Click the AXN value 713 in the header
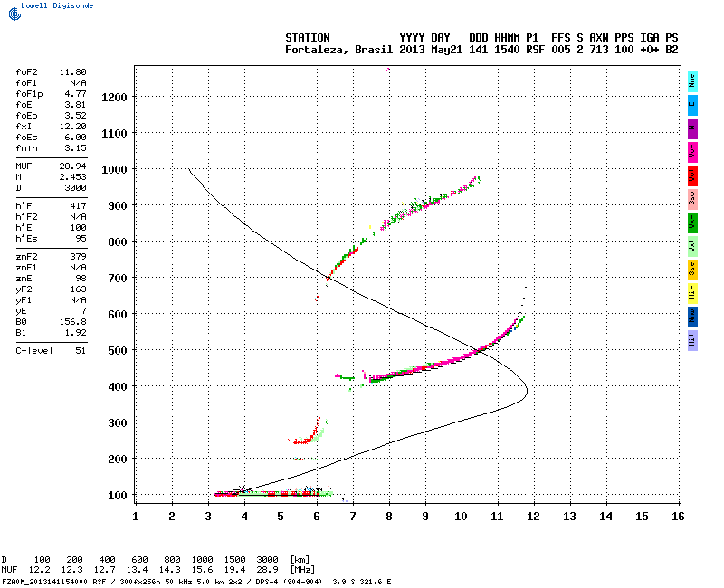The image size is (724, 588). 599,50
